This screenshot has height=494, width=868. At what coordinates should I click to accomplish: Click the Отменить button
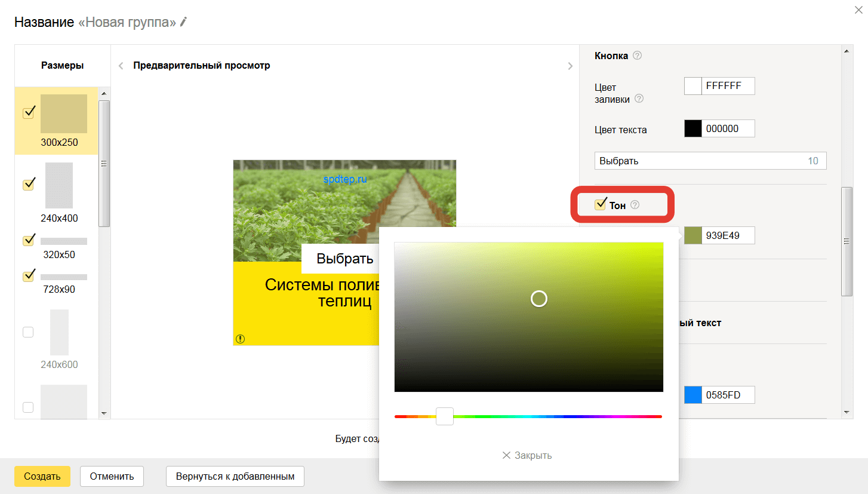pos(112,476)
